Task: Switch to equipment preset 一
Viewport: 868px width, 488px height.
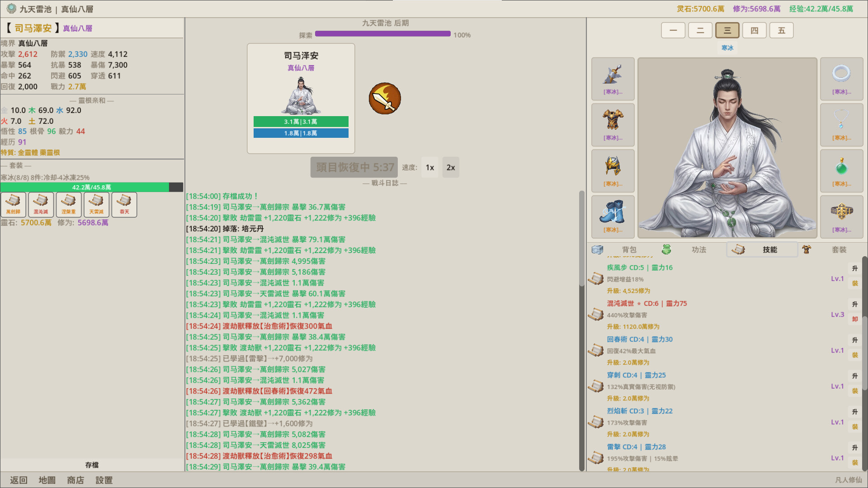Action: pyautogui.click(x=673, y=31)
